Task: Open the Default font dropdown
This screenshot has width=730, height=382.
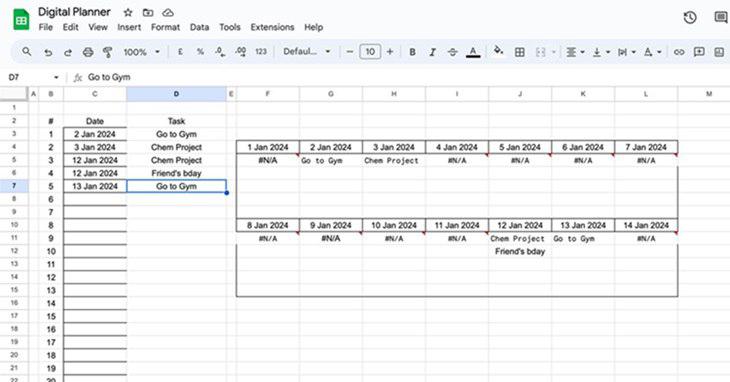Action: [307, 52]
